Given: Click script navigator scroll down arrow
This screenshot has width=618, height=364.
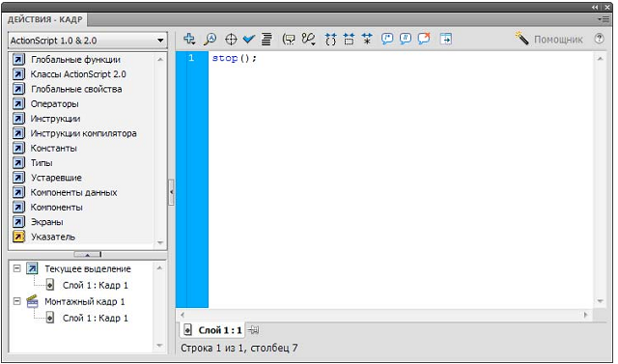Looking at the screenshot, I should (159, 346).
